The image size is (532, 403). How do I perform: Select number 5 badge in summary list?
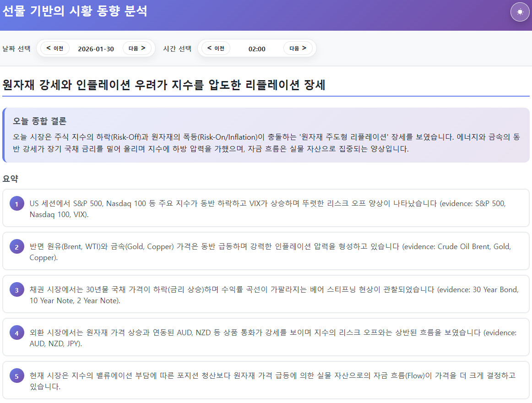pyautogui.click(x=17, y=376)
